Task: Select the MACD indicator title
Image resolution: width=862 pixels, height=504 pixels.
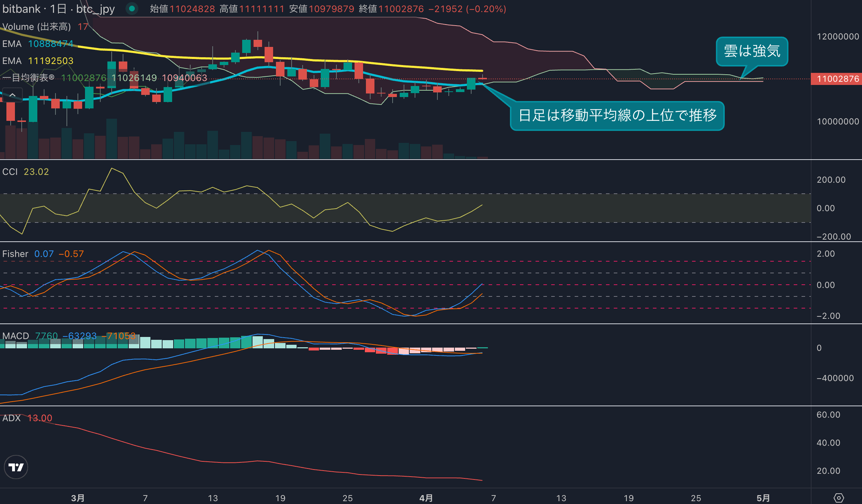Action: [16, 336]
